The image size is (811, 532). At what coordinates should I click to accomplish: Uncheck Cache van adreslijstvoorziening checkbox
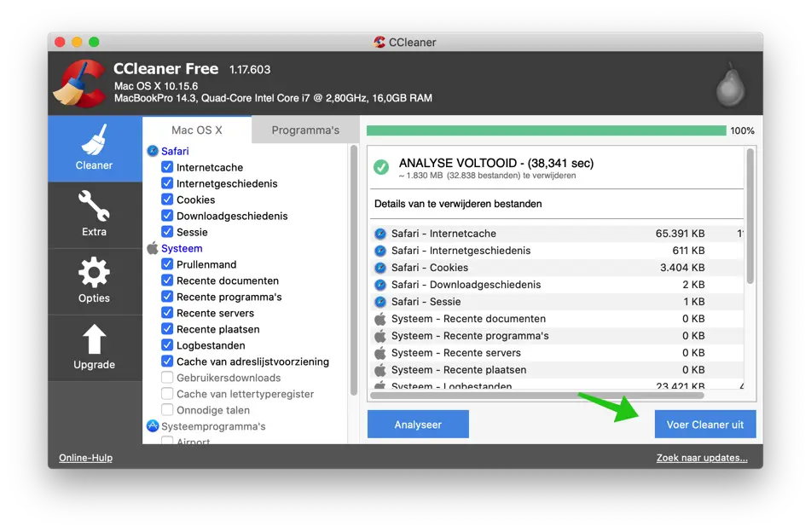167,361
